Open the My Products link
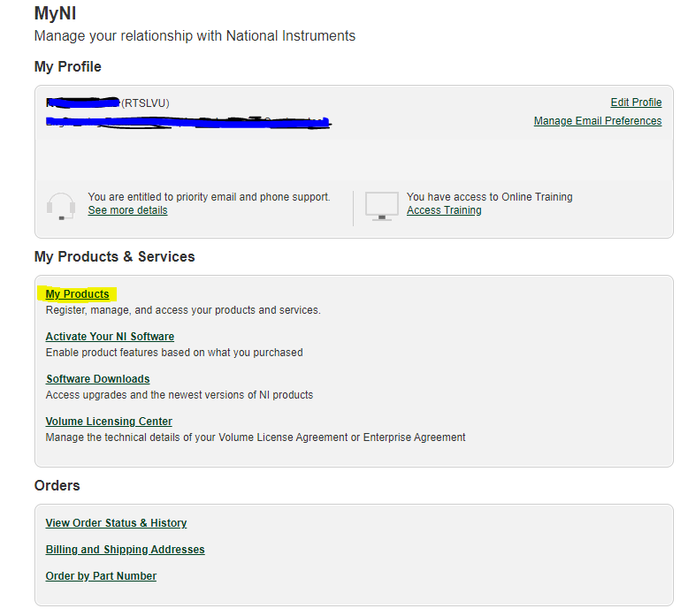The height and width of the screenshot is (616, 680). click(x=77, y=294)
